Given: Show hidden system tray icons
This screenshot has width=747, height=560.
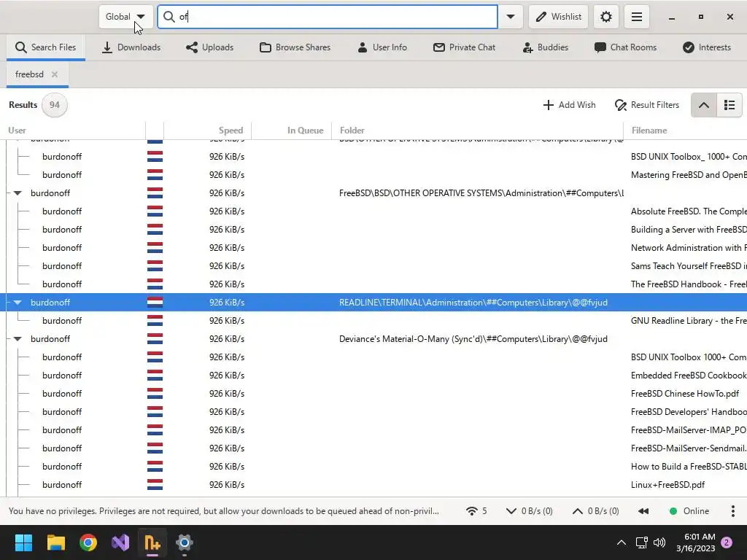Looking at the screenshot, I should pos(622,542).
